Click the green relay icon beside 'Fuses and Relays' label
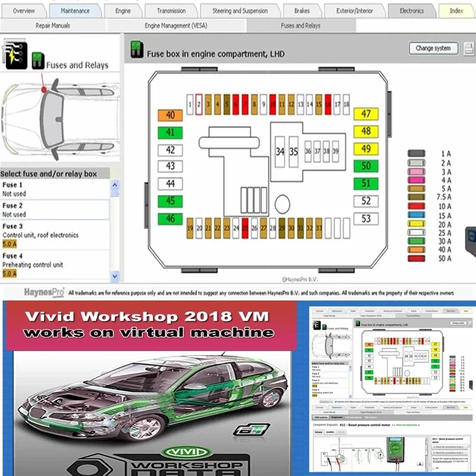The width and height of the screenshot is (476, 476). click(37, 59)
